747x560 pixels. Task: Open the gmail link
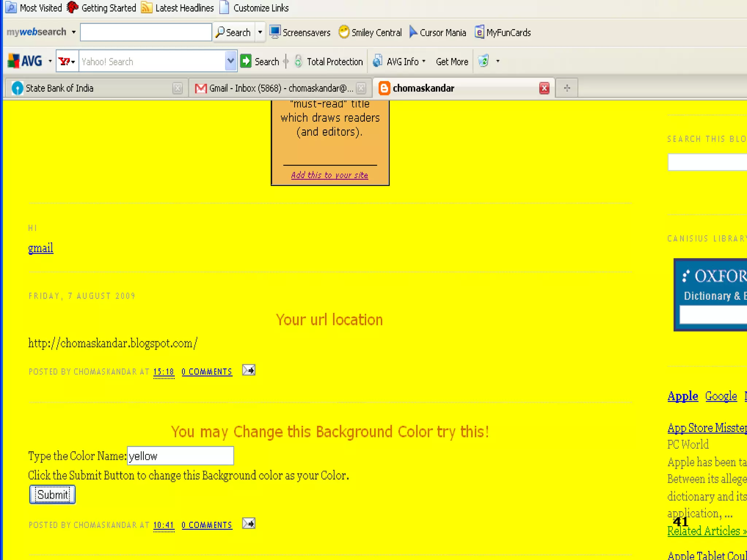click(40, 248)
